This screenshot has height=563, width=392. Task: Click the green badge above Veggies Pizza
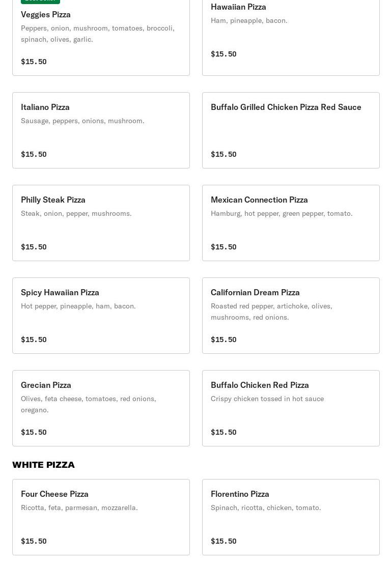(x=41, y=2)
